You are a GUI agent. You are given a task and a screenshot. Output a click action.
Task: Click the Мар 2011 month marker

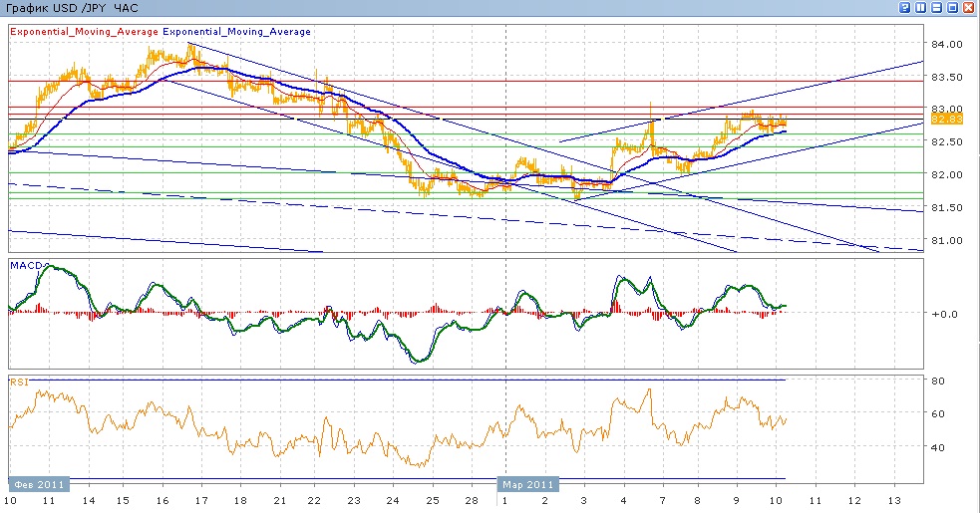coord(528,484)
